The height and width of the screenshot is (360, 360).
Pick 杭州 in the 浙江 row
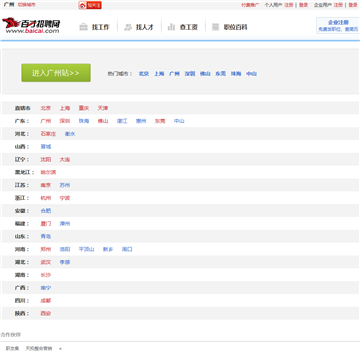[x=46, y=198]
